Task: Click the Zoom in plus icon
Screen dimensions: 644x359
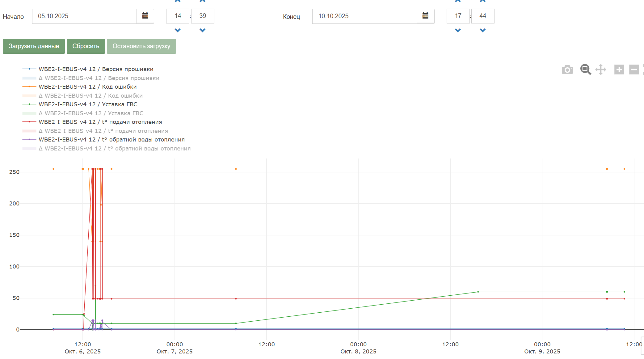Action: coord(619,70)
